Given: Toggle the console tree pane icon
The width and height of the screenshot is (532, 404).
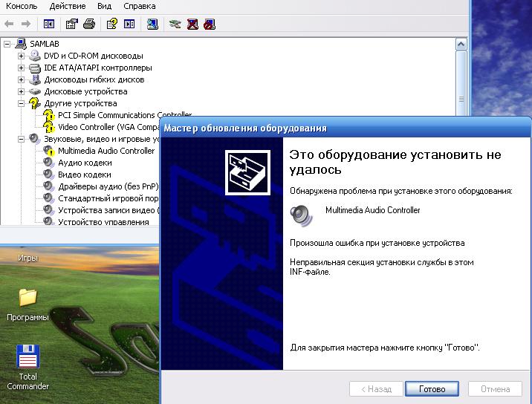Looking at the screenshot, I should [x=49, y=24].
